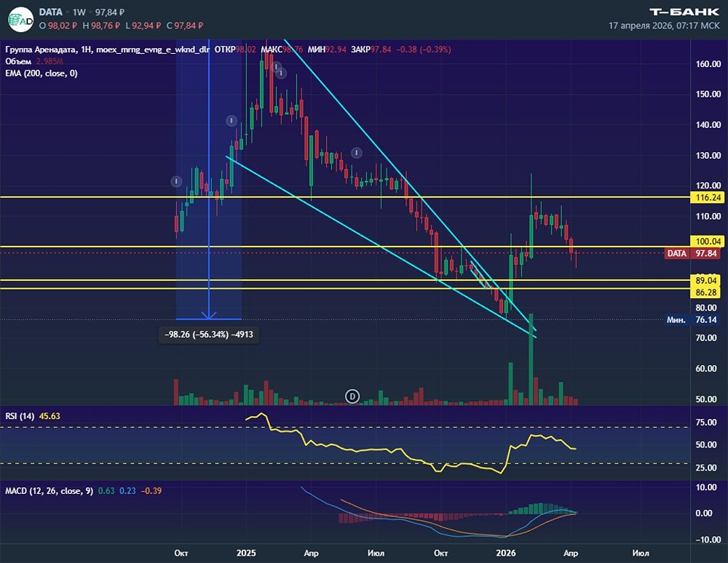This screenshot has width=728, height=563.
Task: Click the date 17 апреля 2026, 07:17 МСК
Action: pyautogui.click(x=664, y=25)
